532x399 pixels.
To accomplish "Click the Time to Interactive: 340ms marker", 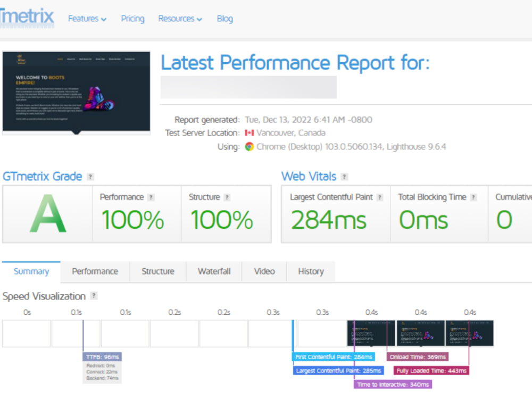I will 393,385.
